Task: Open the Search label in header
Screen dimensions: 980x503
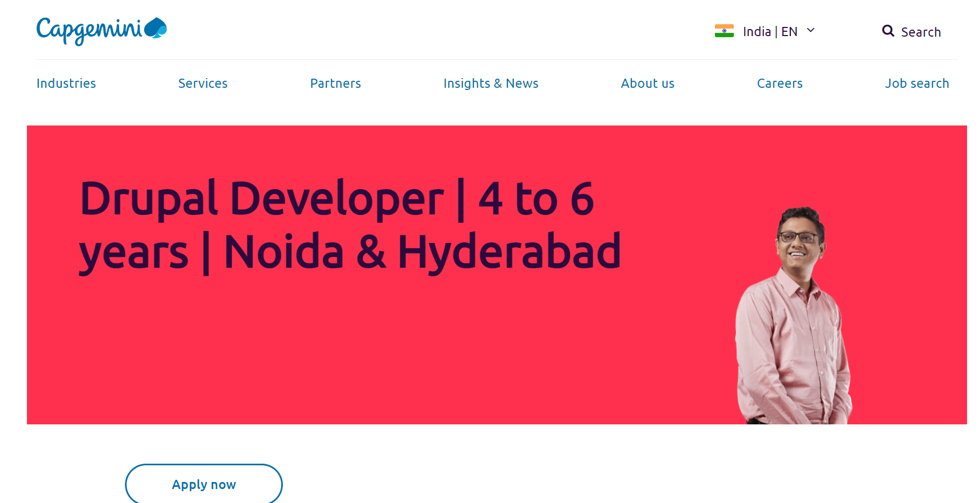Action: [921, 32]
